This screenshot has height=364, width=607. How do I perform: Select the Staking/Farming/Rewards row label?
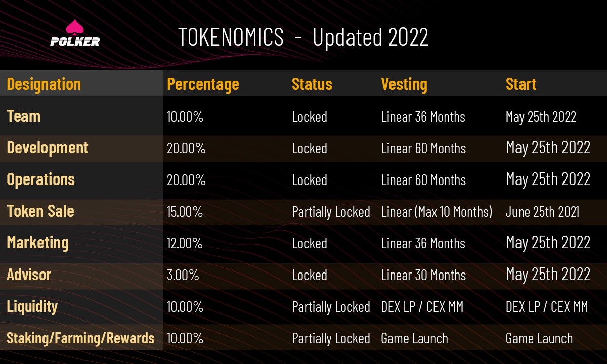[80, 338]
